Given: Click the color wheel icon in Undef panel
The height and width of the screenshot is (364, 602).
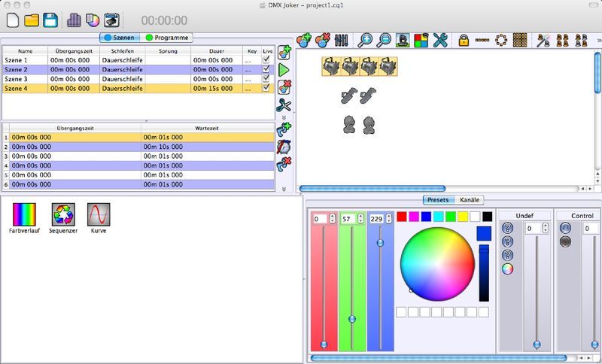Looking at the screenshot, I should coord(507,269).
